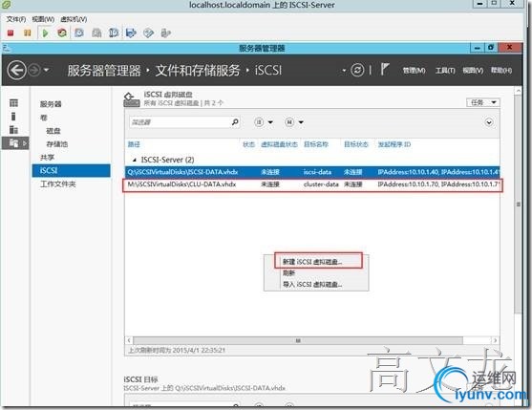Viewport: 532px width, 410px height.
Task: Click the snapshot toolbar icon
Action: pyautogui.click(x=79, y=32)
